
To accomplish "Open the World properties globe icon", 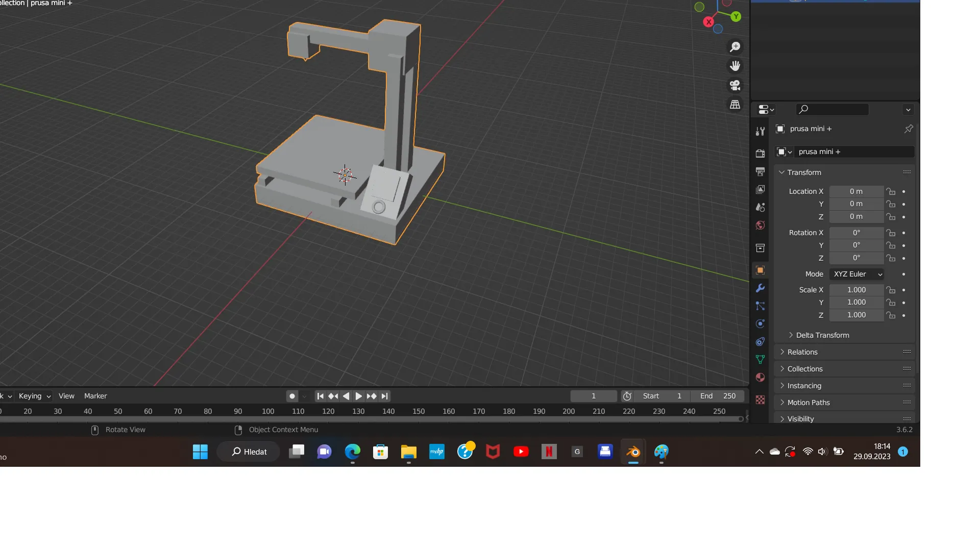I will pyautogui.click(x=760, y=225).
